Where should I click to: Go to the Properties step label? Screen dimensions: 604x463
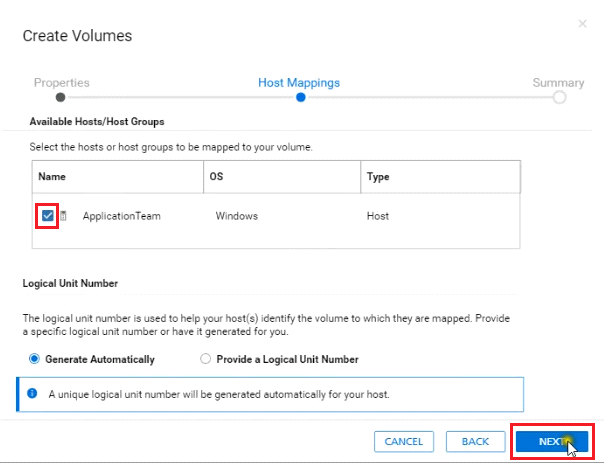61,83
